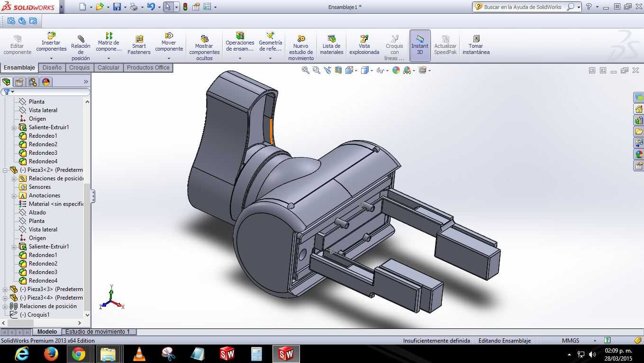Image resolution: width=644 pixels, height=363 pixels.
Task: Expand the Relaciones de posición node at the tree bottom
Action: [5, 306]
